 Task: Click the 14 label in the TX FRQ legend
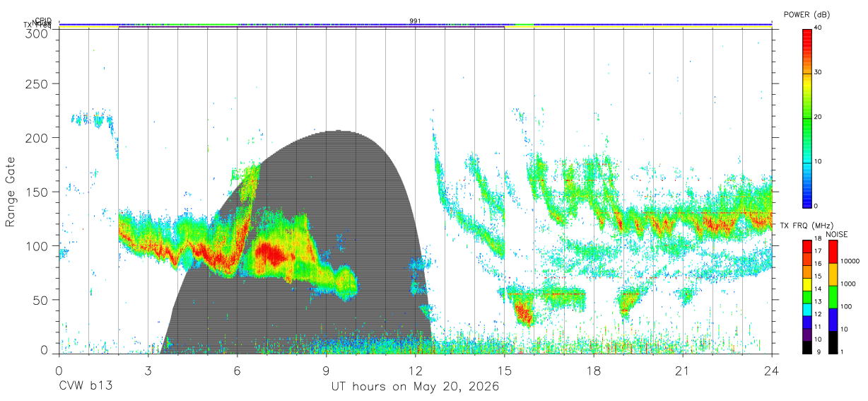click(x=816, y=289)
